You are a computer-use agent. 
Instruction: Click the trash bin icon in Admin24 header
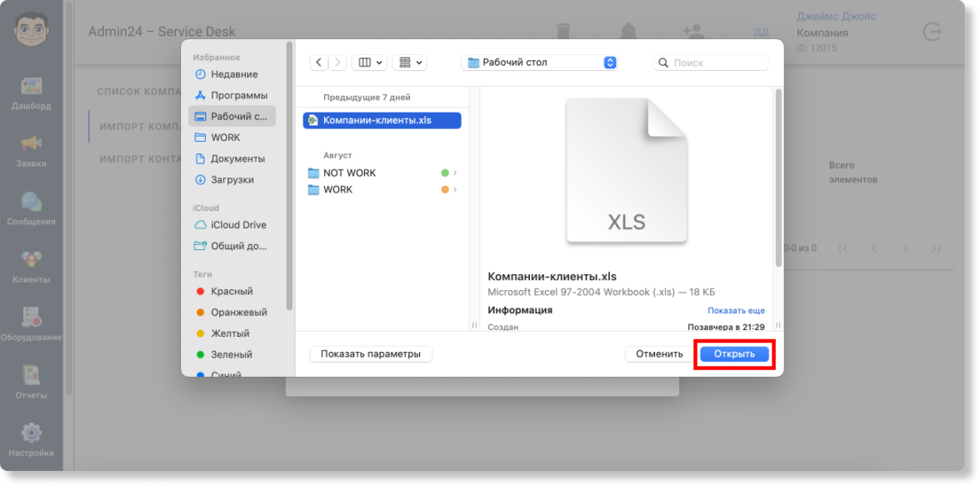563,32
